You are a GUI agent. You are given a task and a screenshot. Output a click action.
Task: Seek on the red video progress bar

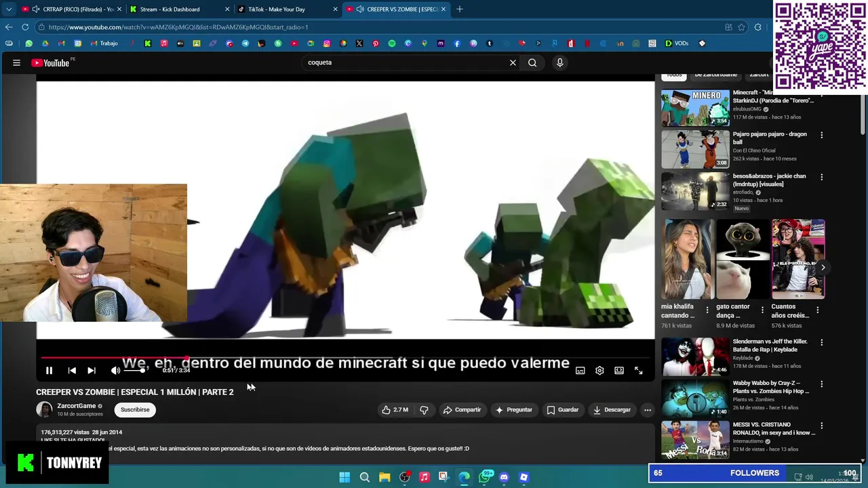(345, 358)
